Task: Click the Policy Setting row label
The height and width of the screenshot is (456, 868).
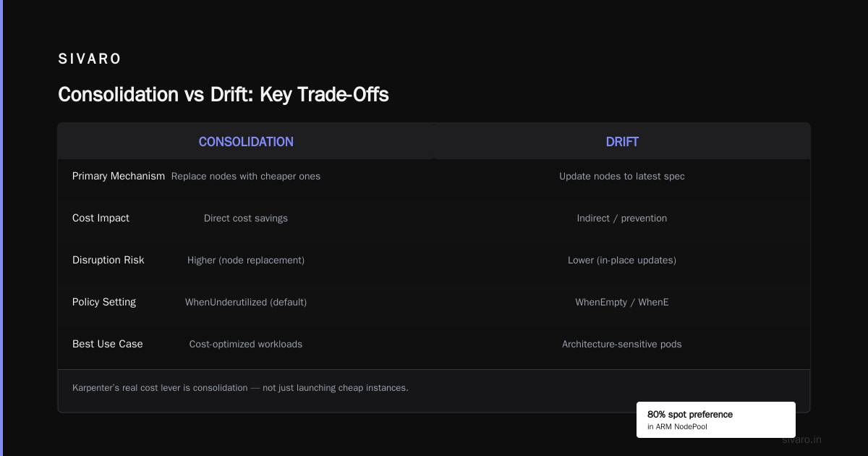Action: pos(104,302)
